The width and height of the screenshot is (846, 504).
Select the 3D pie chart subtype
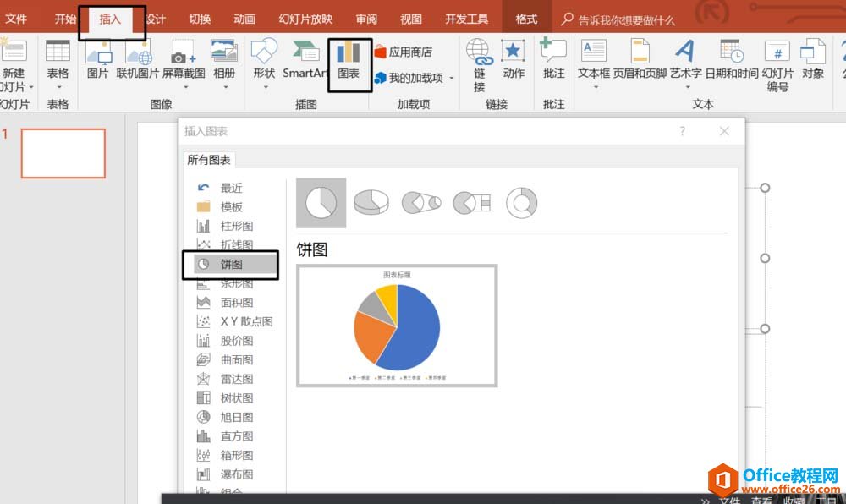pos(371,203)
